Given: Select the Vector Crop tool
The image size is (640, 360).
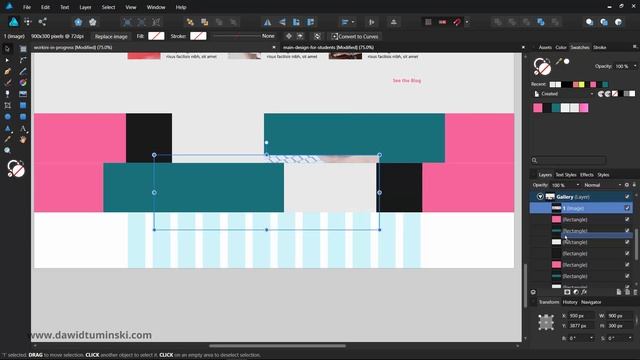Looking at the screenshot, I should click(7, 105).
